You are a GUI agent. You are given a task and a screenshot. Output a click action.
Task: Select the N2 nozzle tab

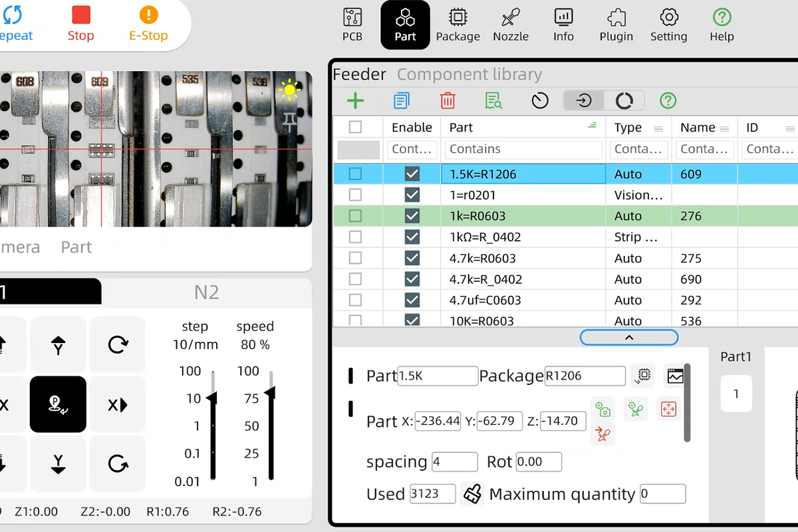tap(206, 293)
